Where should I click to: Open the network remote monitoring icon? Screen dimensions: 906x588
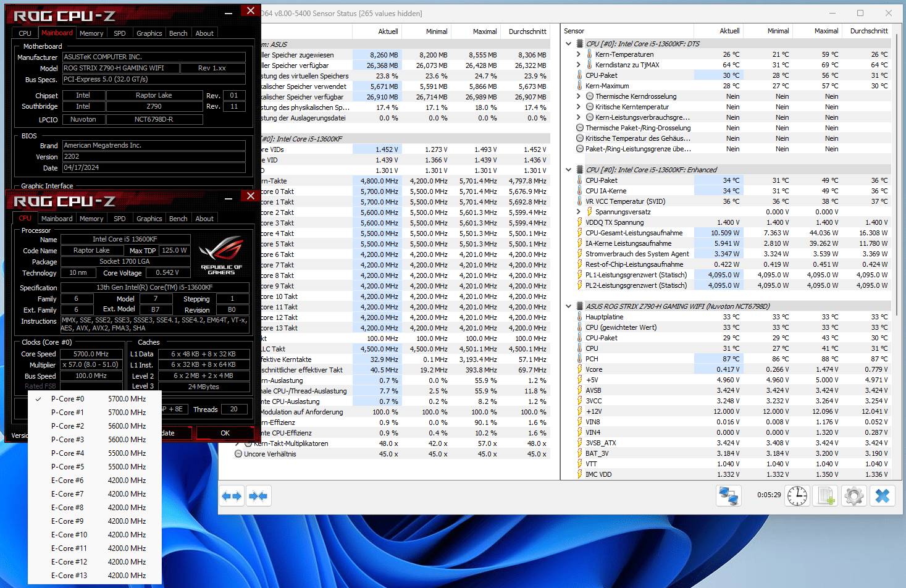(x=729, y=496)
